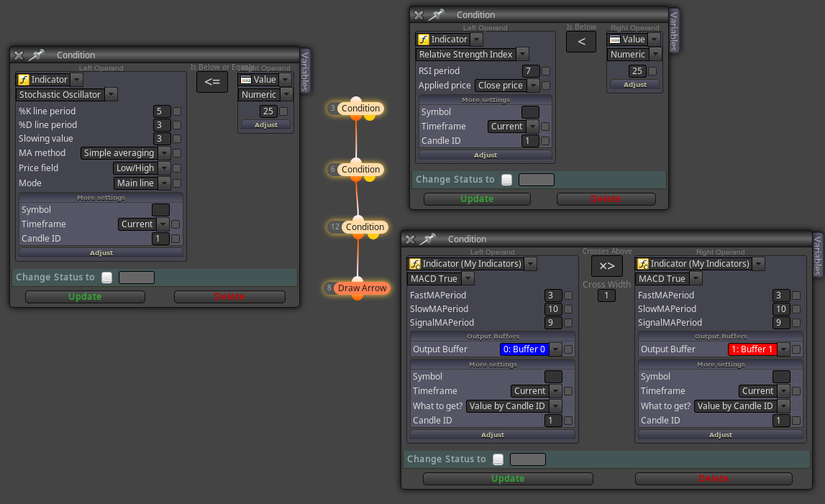
Task: Click the '<' Is Below operator button
Action: point(581,42)
